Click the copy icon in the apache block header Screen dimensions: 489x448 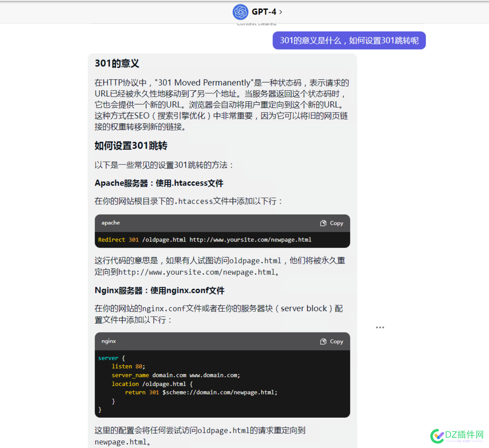point(323,223)
